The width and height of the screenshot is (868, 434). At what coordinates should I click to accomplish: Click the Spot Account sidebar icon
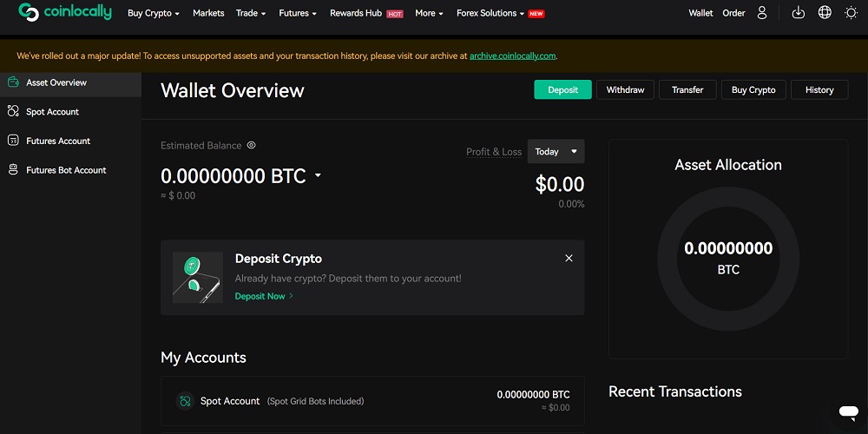tap(13, 111)
